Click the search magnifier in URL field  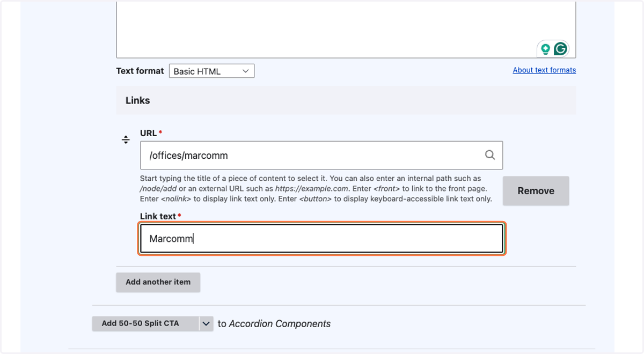point(490,155)
